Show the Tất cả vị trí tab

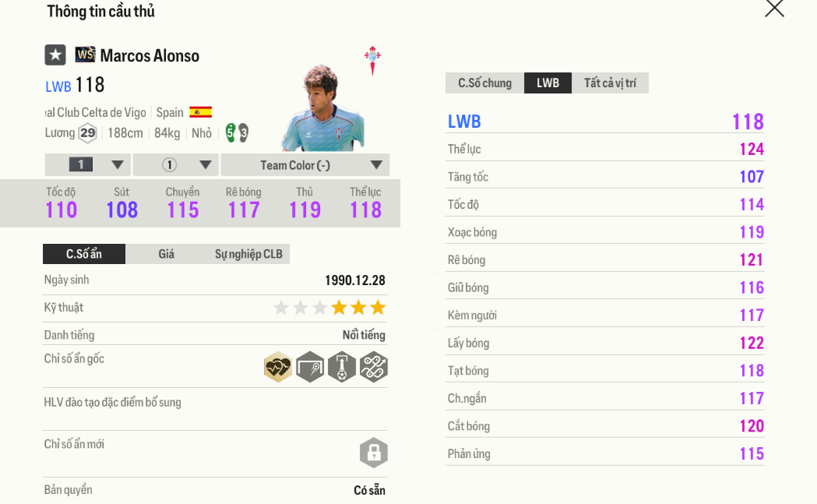(x=610, y=83)
